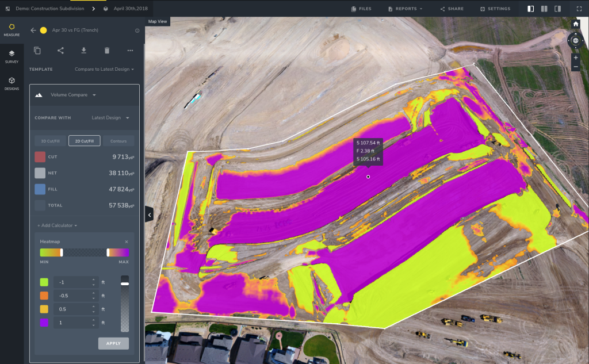Select the right-panel layout toggle
589x364 pixels.
(x=557, y=9)
